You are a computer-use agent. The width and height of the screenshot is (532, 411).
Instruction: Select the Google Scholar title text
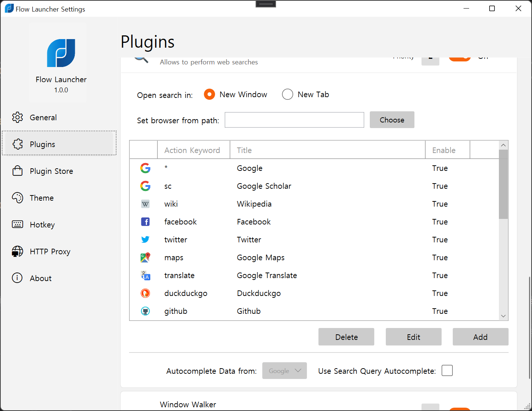(x=264, y=186)
